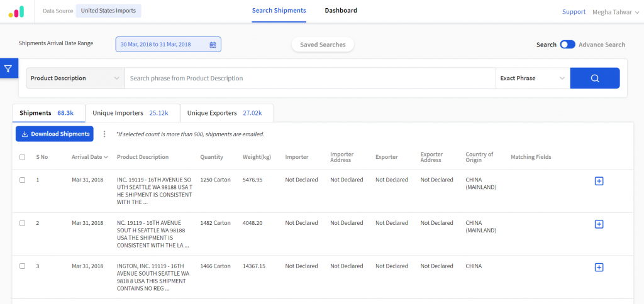Toggle Search to Advance Search switch
The height and width of the screenshot is (304, 644).
click(x=568, y=45)
